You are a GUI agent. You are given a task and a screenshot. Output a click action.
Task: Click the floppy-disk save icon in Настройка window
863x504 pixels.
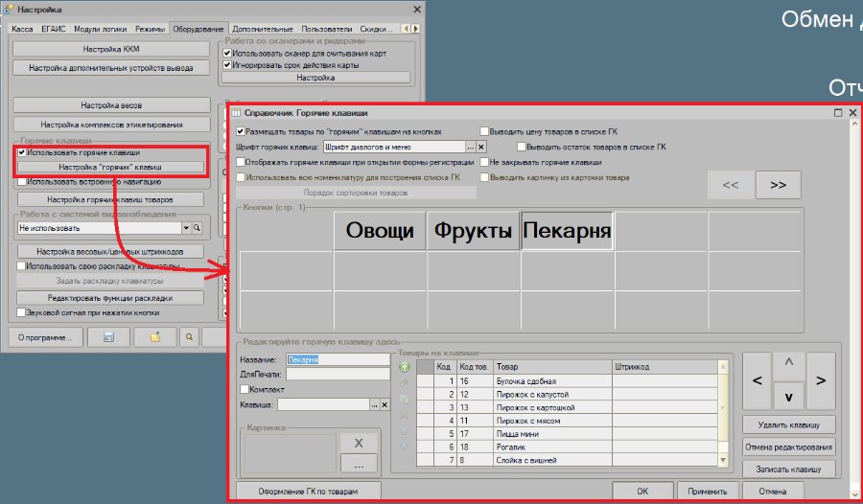[109, 337]
